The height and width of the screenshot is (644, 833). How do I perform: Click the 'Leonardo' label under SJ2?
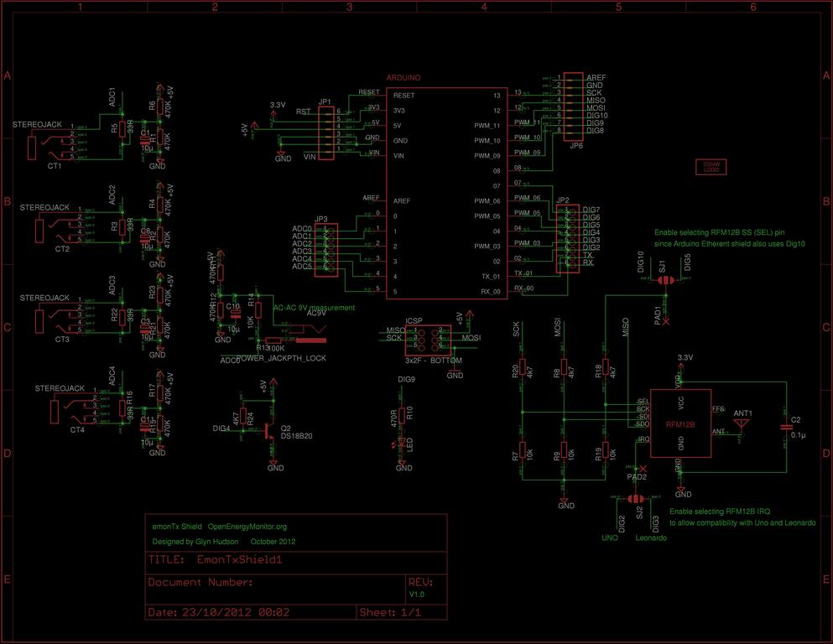point(651,538)
